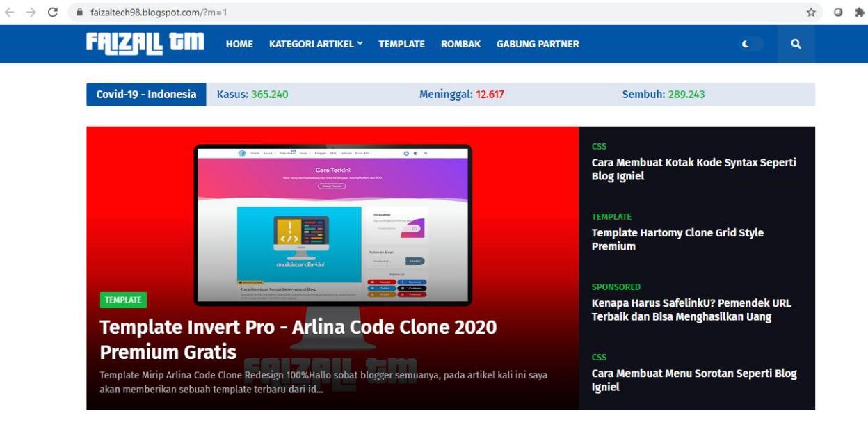
Task: View site info padlock icon
Action: pyautogui.click(x=79, y=13)
